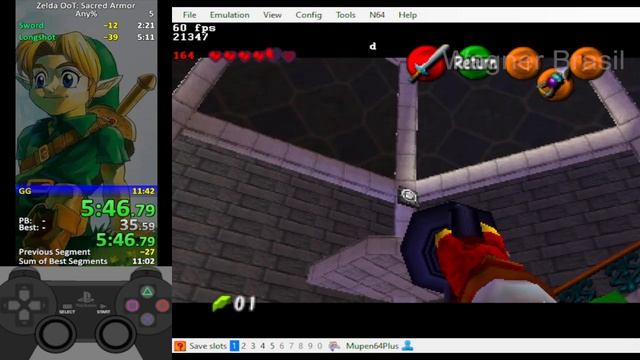Click the 'Longshot' split row
The height and width of the screenshot is (360, 640).
(x=87, y=37)
